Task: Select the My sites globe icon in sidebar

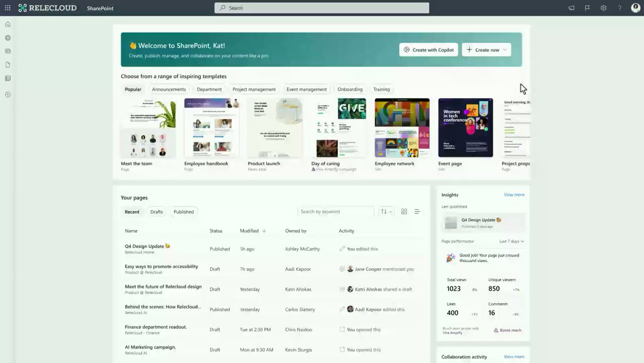Action: click(8, 38)
